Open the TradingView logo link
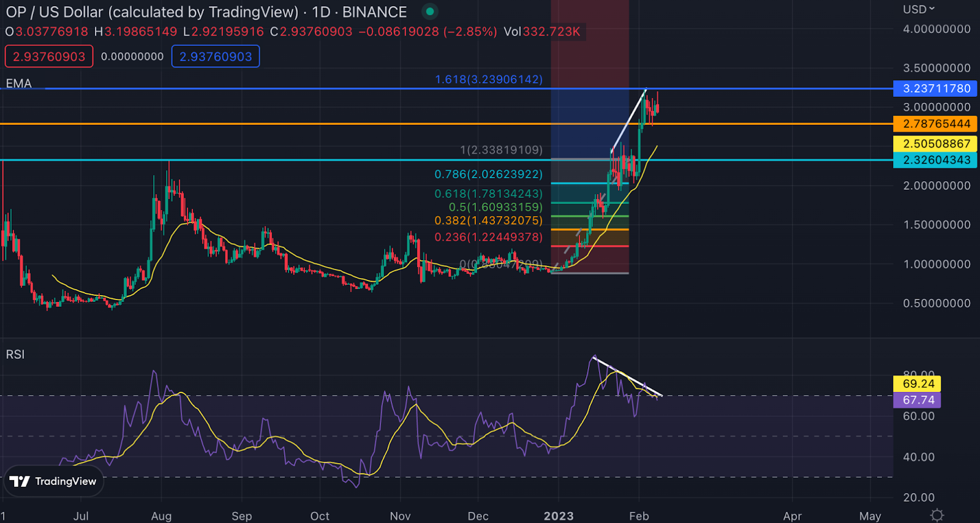Image resolution: width=980 pixels, height=523 pixels. click(54, 481)
